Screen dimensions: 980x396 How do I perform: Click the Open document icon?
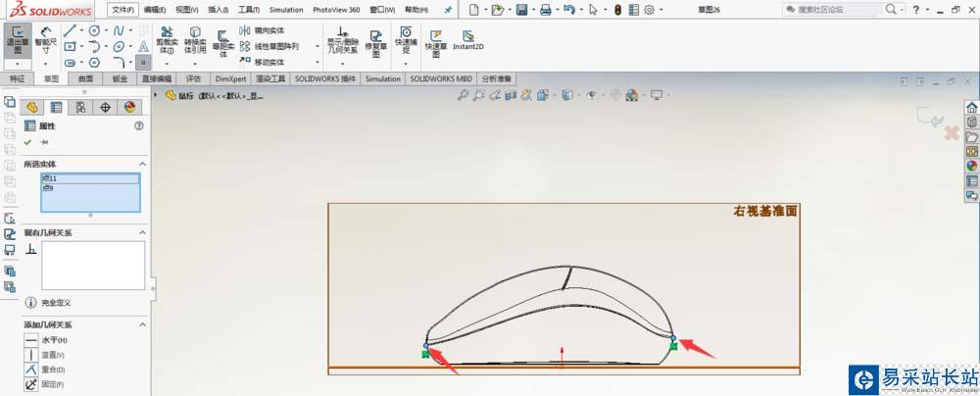tap(497, 10)
